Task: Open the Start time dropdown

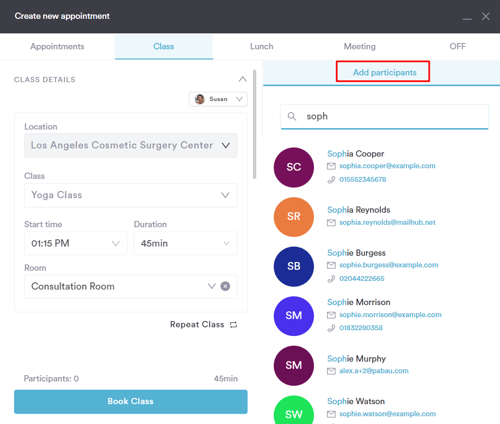Action: pos(76,243)
